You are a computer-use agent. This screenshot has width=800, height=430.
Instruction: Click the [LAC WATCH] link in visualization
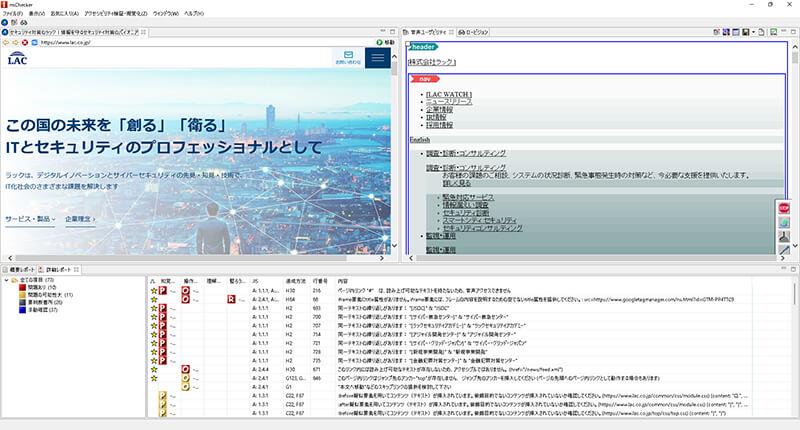[x=449, y=94]
